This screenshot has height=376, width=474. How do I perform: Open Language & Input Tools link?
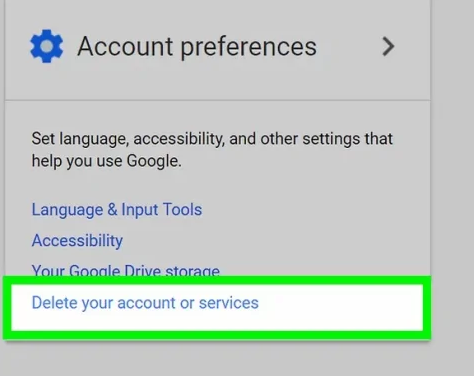pos(117,210)
